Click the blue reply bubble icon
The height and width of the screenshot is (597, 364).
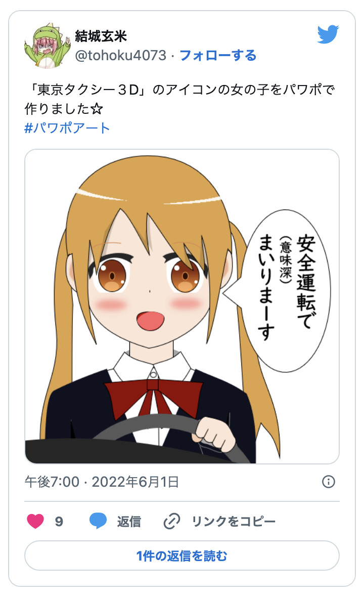98,521
